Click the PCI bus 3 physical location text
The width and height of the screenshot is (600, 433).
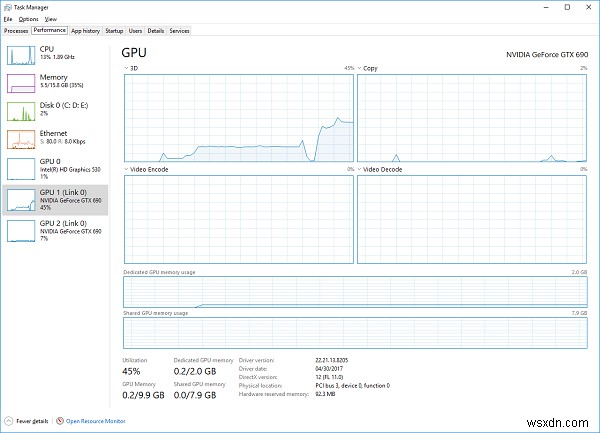coord(352,385)
